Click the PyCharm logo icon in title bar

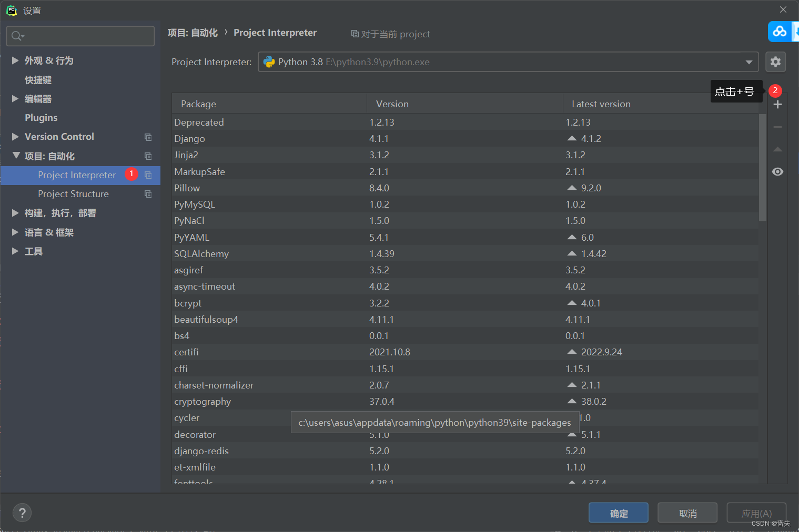[12, 9]
